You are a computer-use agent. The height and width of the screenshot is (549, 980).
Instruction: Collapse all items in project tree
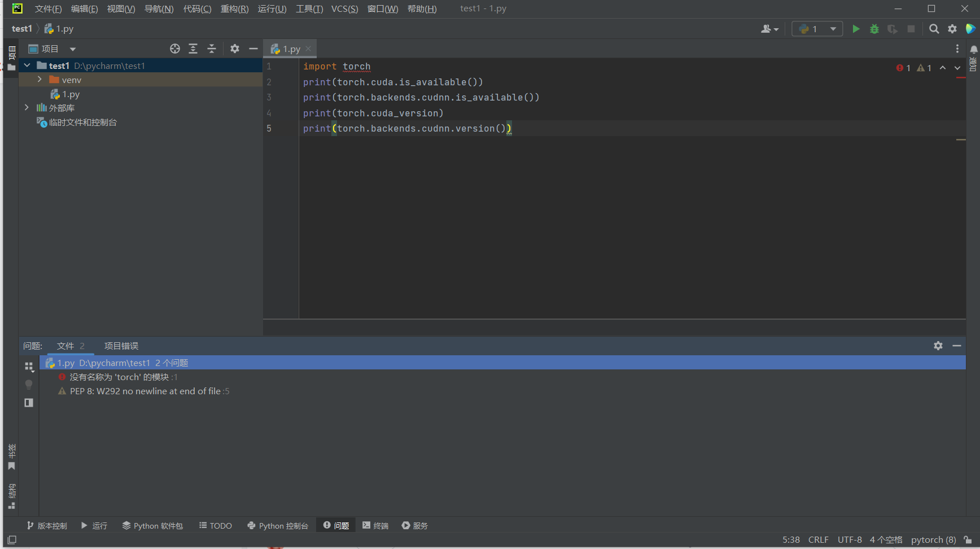212,49
